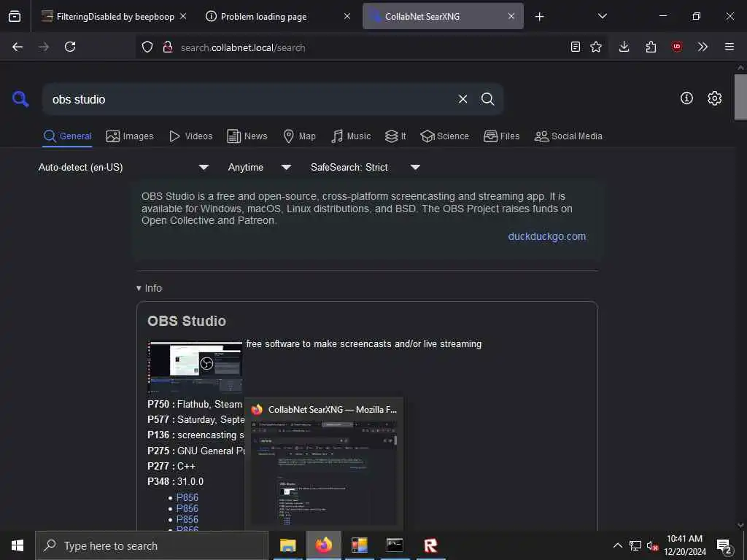The height and width of the screenshot is (560, 747).
Task: Switch to Images category
Action: (x=130, y=136)
